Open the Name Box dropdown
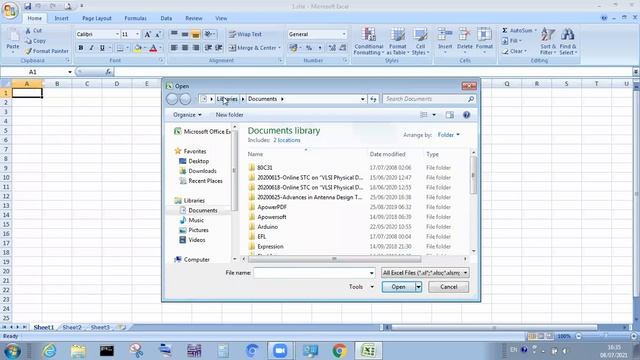This screenshot has width=640, height=360. tap(70, 72)
